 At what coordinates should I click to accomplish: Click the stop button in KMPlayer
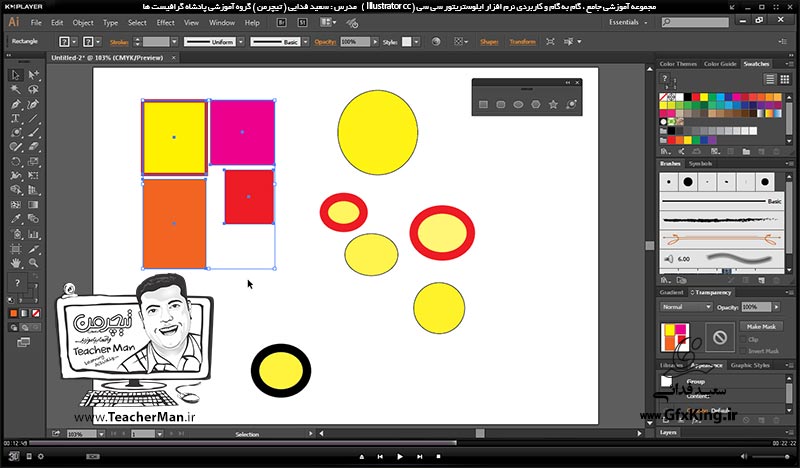tap(438, 457)
